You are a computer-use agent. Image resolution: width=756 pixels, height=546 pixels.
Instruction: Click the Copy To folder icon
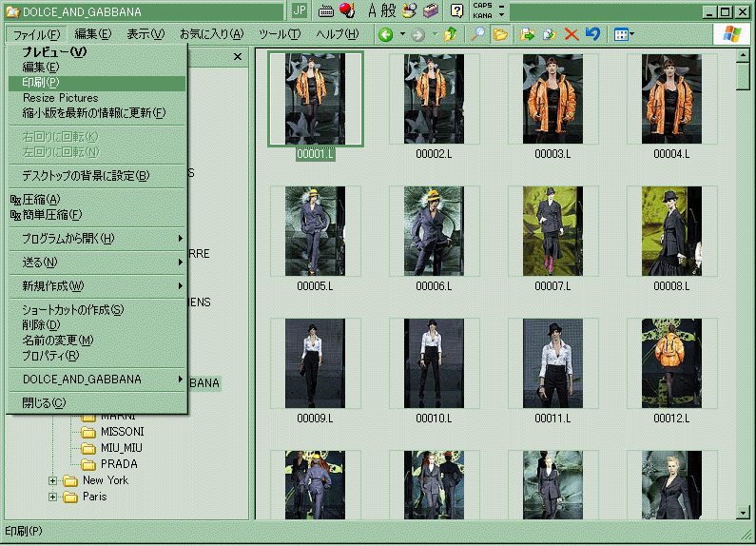pos(549,34)
